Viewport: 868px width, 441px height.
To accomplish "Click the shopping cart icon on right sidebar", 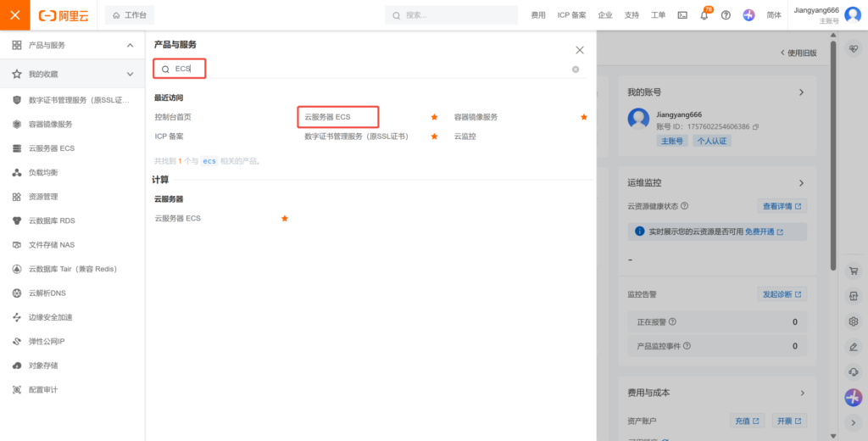I will tap(854, 271).
